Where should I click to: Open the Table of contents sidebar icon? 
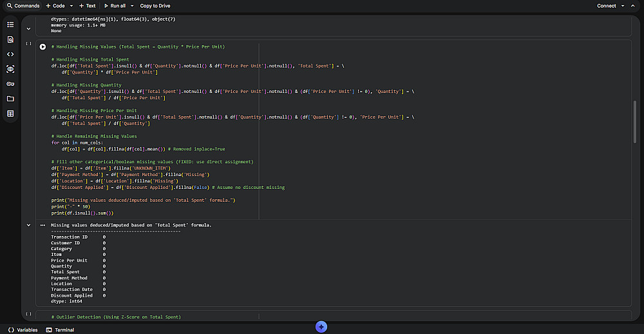(x=10, y=25)
